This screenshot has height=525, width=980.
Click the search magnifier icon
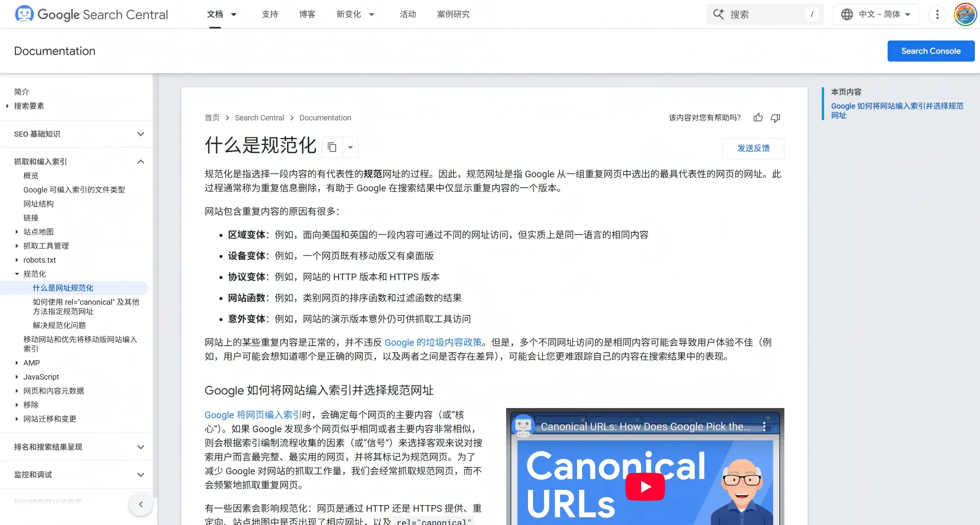(718, 14)
